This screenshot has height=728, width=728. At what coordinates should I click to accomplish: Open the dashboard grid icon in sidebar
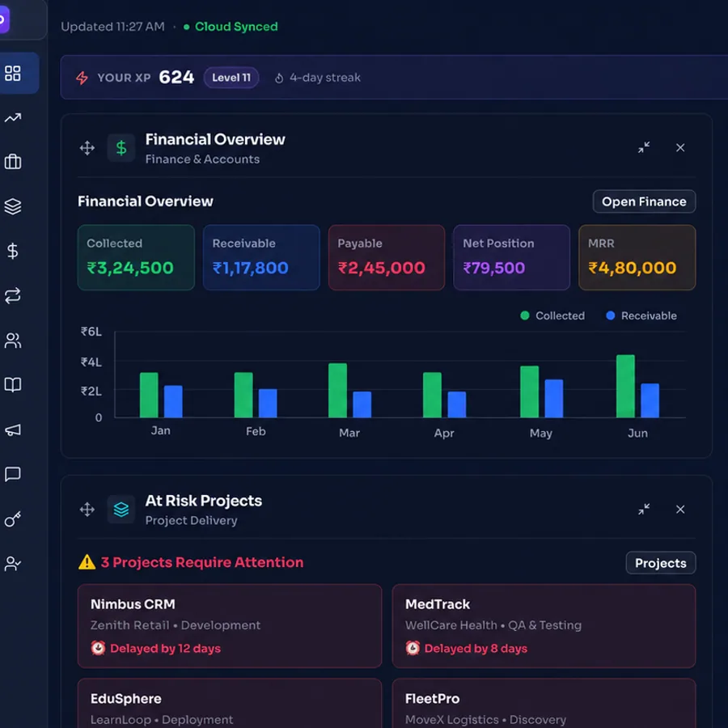coord(12,74)
